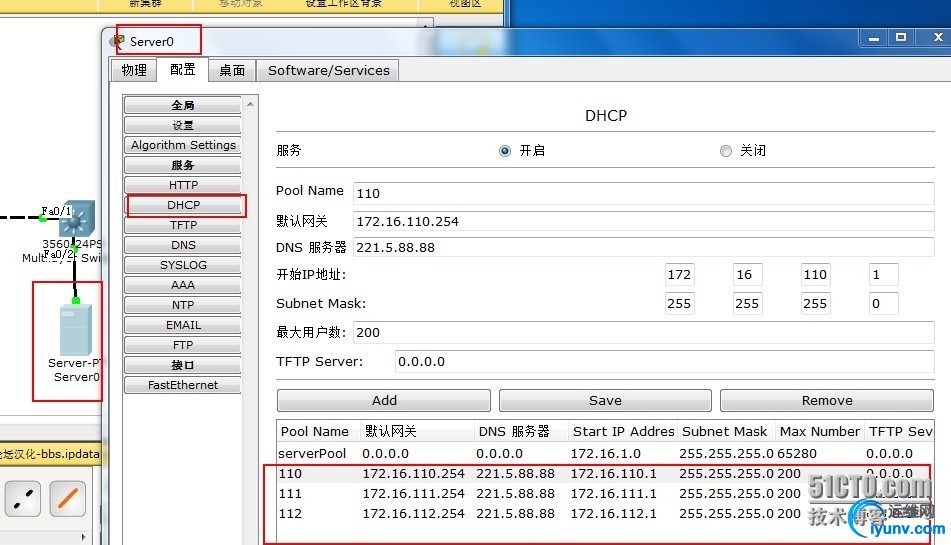The height and width of the screenshot is (545, 951).
Task: Click Start IP Addres column header
Action: [622, 432]
